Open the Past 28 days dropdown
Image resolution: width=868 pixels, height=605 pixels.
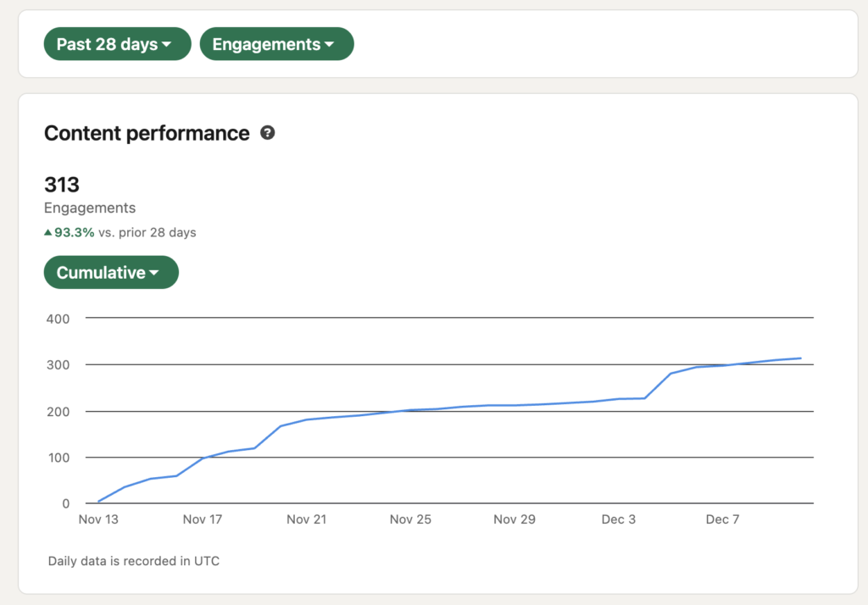pyautogui.click(x=117, y=44)
